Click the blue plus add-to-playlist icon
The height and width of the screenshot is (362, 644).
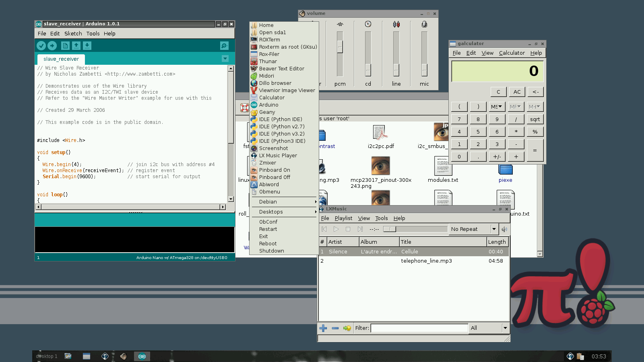coord(323,328)
